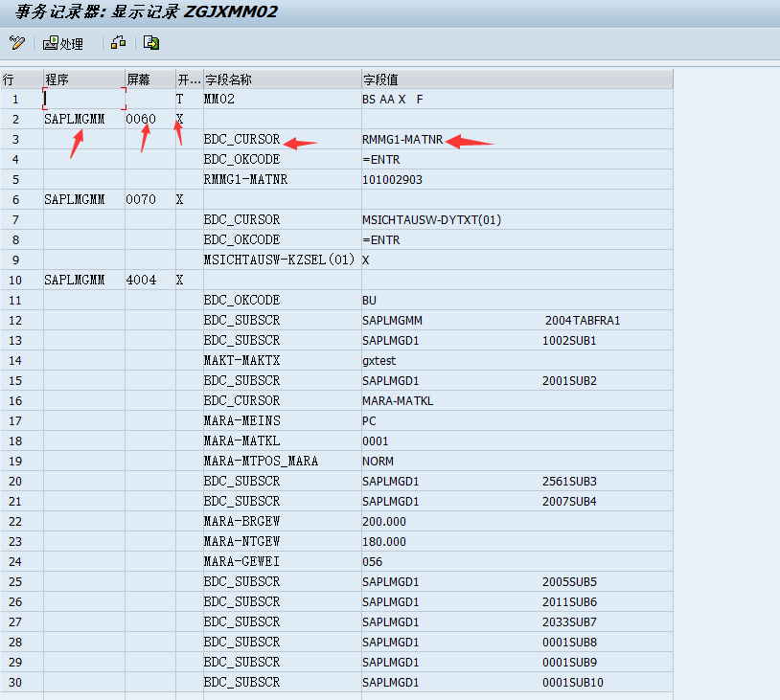Viewport: 780px width, 700px height.
Task: Click the RMMG1-MATNR field name in row 5
Action: click(x=245, y=179)
